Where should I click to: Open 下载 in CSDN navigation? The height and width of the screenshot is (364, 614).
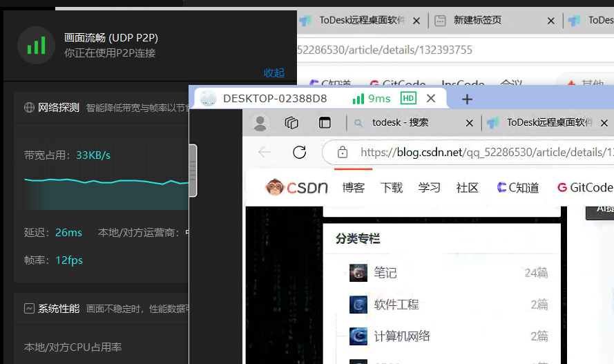click(x=391, y=188)
